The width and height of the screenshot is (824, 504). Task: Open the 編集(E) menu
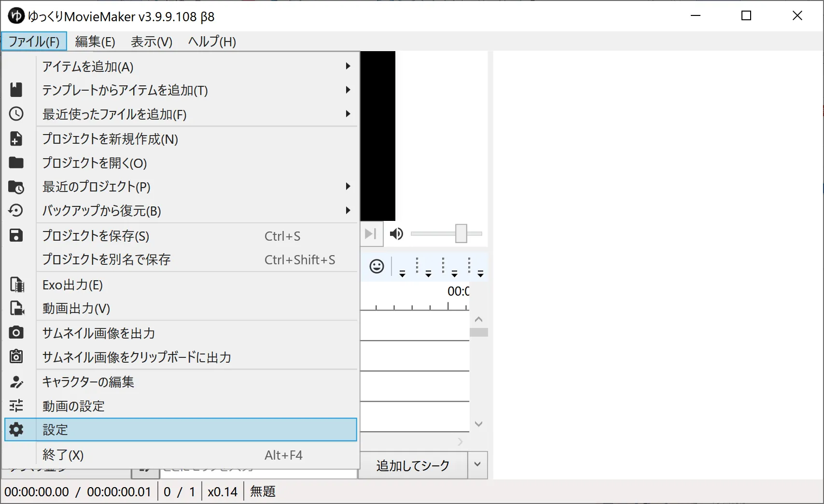pos(95,41)
